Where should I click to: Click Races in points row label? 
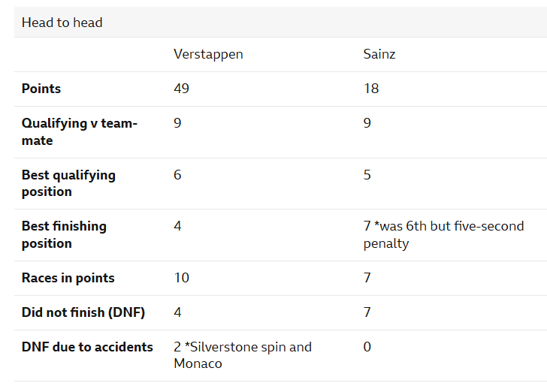68,278
